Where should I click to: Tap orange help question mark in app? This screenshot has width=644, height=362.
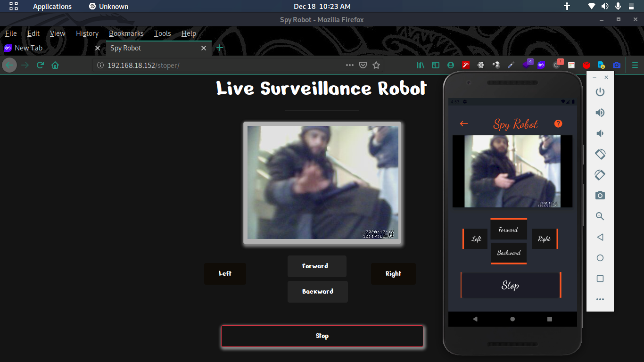coord(558,123)
